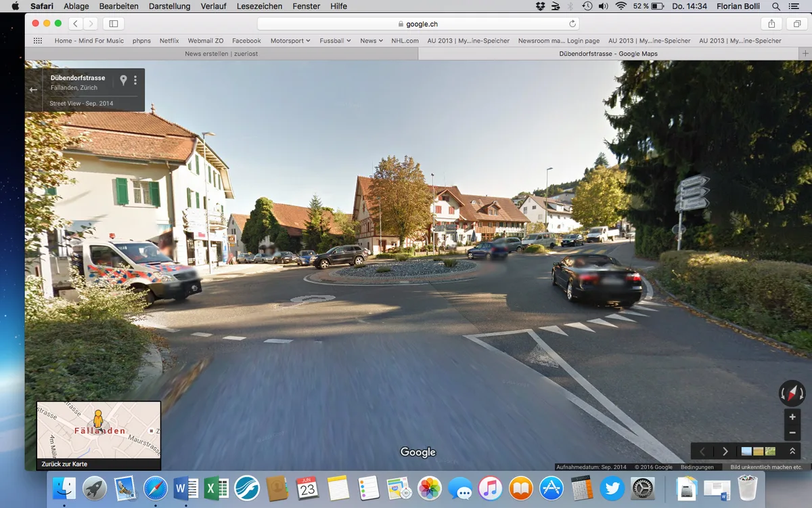Open iTunes from the Dock
The height and width of the screenshot is (508, 812).
[490, 488]
